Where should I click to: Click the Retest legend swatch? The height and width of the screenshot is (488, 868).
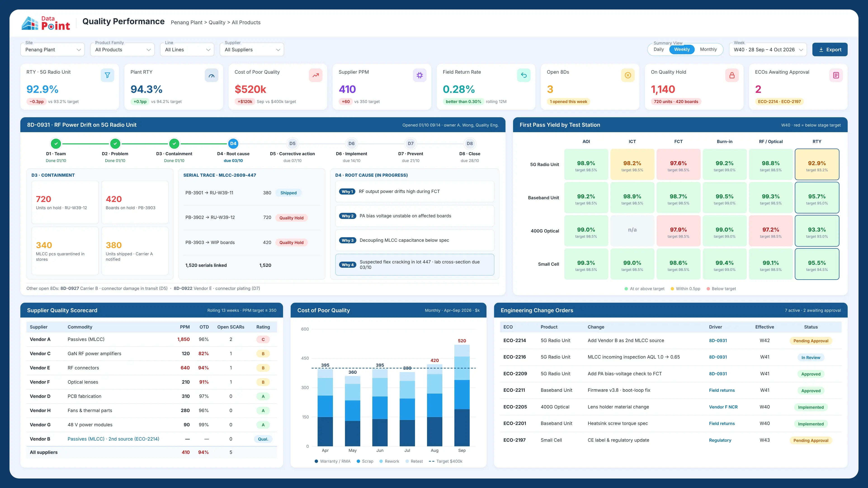407,461
